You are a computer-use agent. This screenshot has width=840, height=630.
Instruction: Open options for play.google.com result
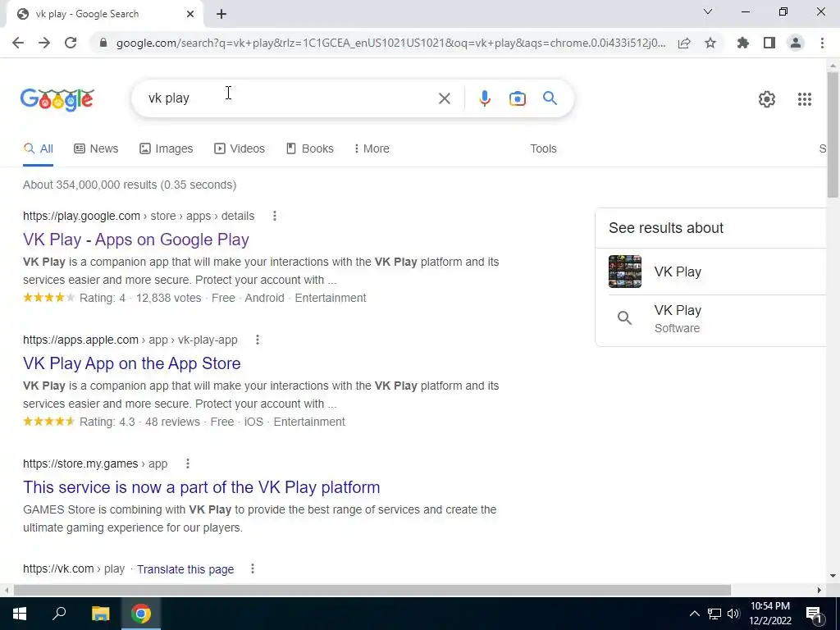tap(274, 216)
